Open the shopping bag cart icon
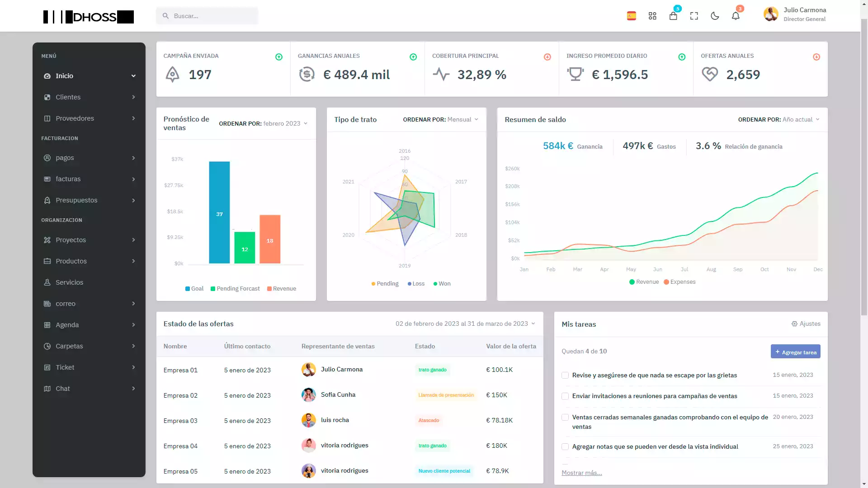868x488 pixels. (x=673, y=16)
